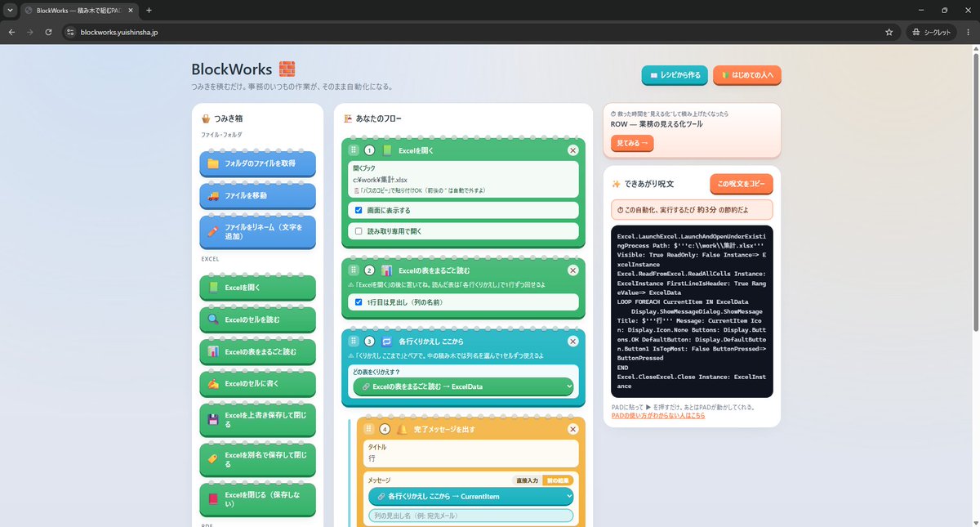Uncheck the '画面に表示する' checkbox
980x527 pixels.
pos(359,210)
